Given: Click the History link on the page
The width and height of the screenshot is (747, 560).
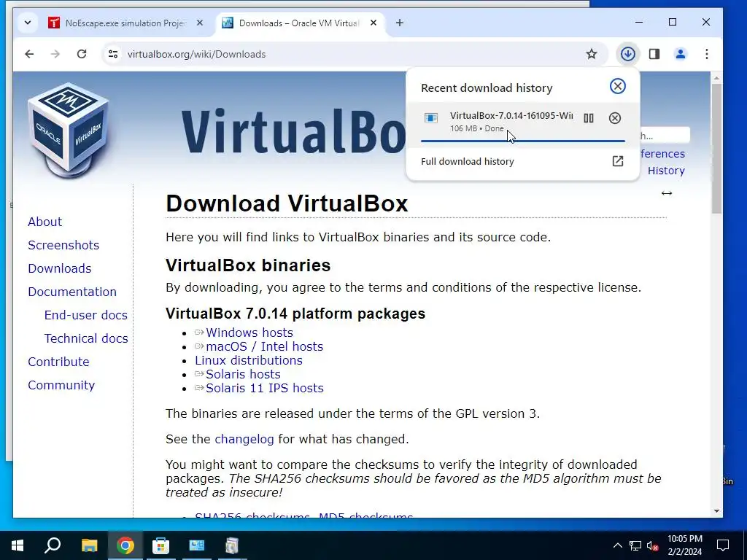Looking at the screenshot, I should point(666,171).
